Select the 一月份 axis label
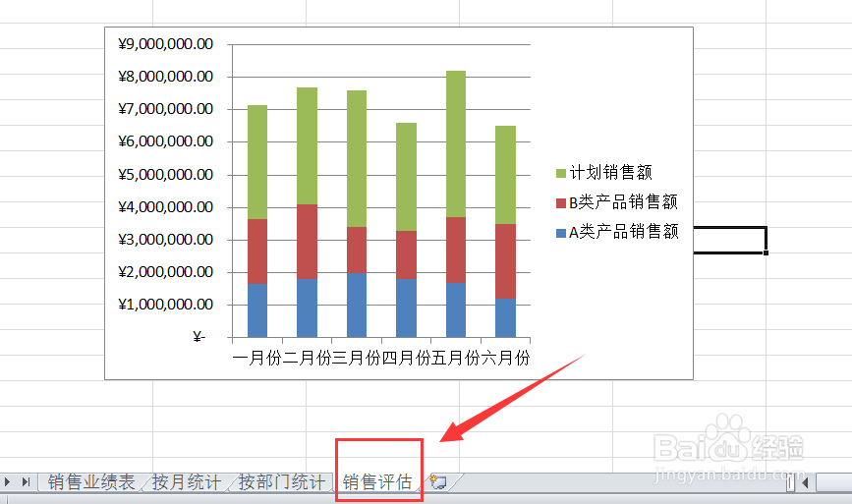Image resolution: width=852 pixels, height=504 pixels. click(x=257, y=358)
